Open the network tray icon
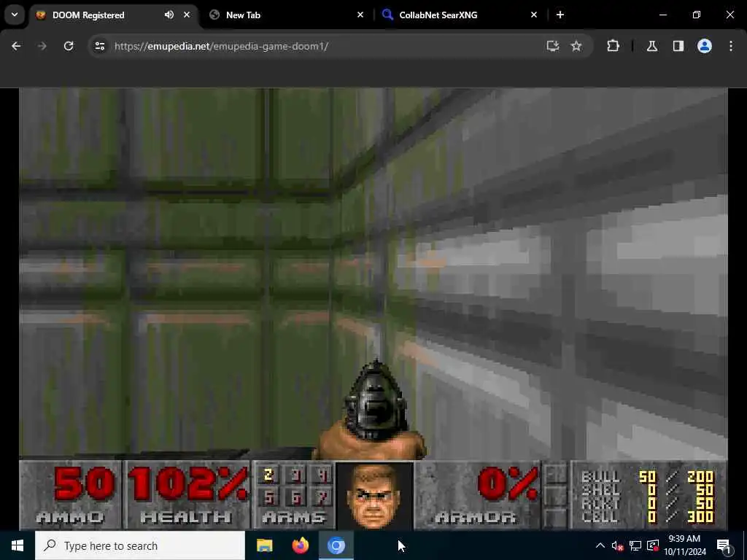Viewport: 747px width, 560px height. tap(635, 545)
